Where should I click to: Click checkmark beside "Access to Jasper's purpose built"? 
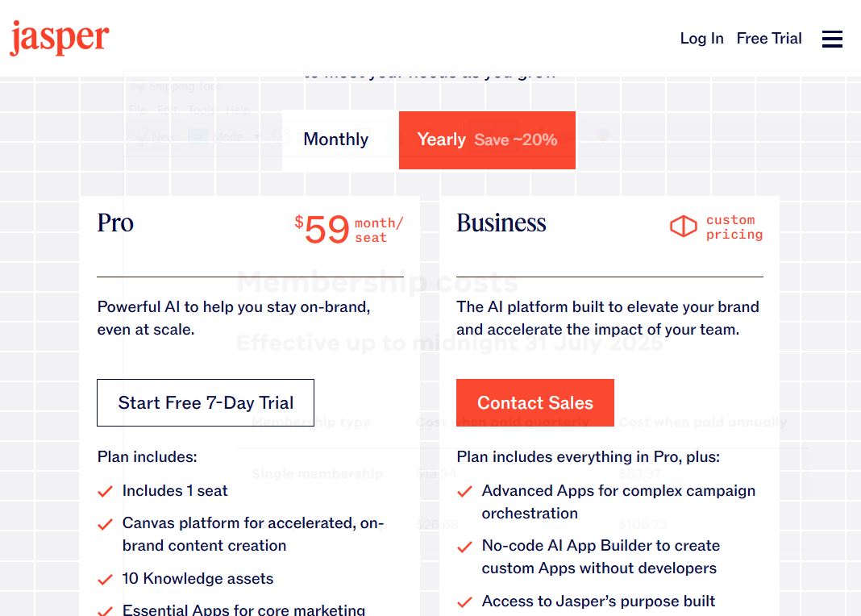tap(464, 601)
